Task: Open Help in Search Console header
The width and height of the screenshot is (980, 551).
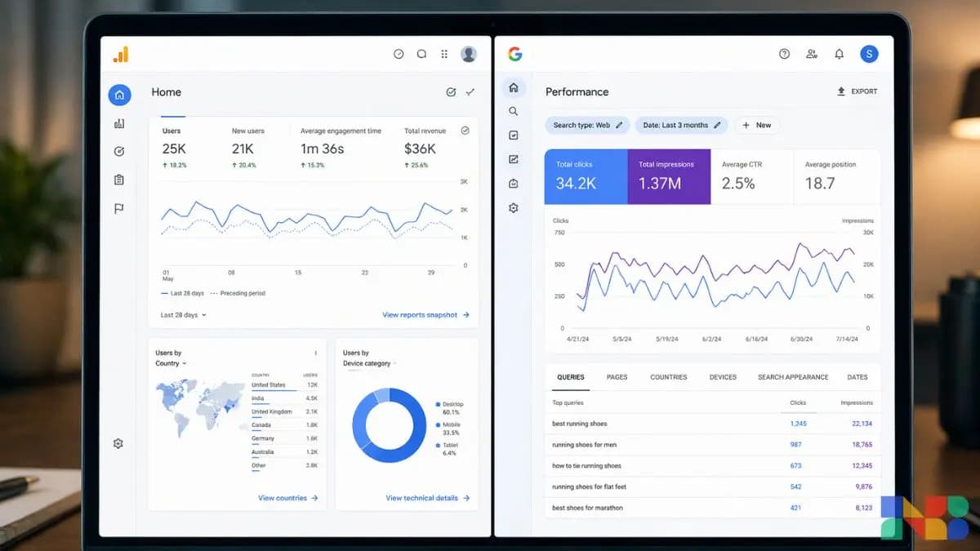Action: [785, 54]
